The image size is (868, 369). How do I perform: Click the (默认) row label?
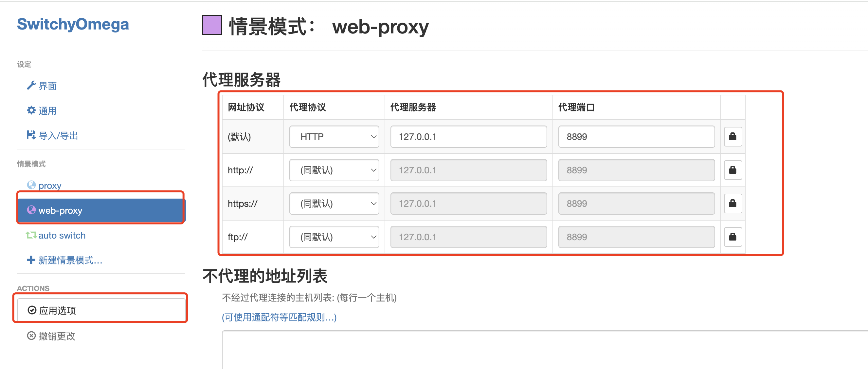pyautogui.click(x=239, y=137)
